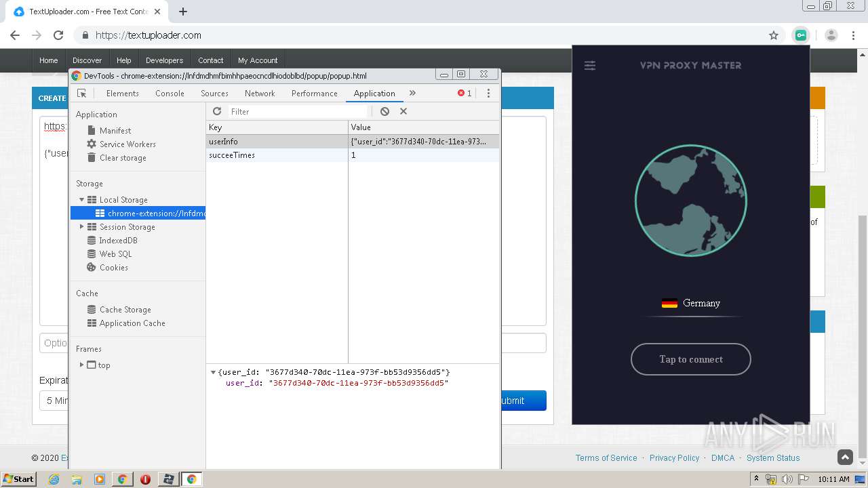Open the Chrome three-dot menu
This screenshot has width=868, height=488.
click(x=854, y=35)
